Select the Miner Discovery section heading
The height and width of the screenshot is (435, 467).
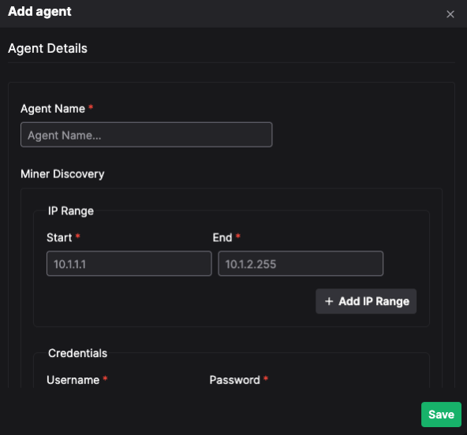click(x=62, y=174)
